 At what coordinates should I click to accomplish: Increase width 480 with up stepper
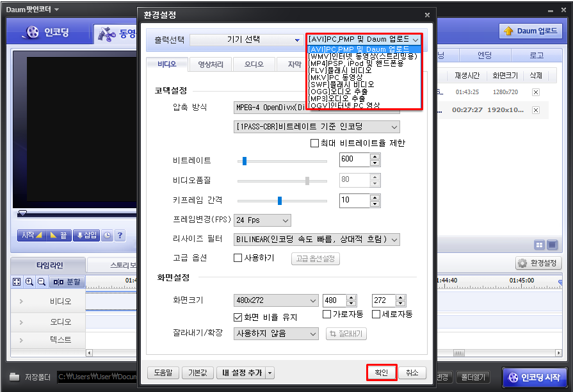(x=351, y=298)
